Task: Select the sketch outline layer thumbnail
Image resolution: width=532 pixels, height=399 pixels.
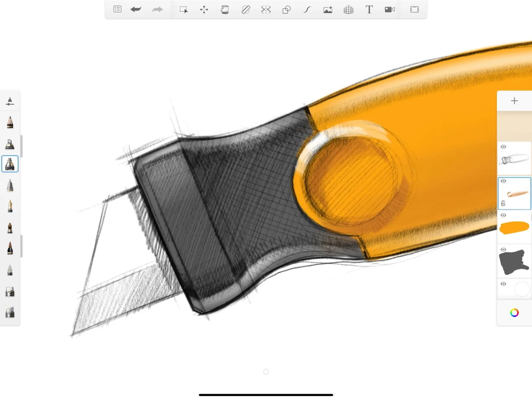Action: pos(514,159)
